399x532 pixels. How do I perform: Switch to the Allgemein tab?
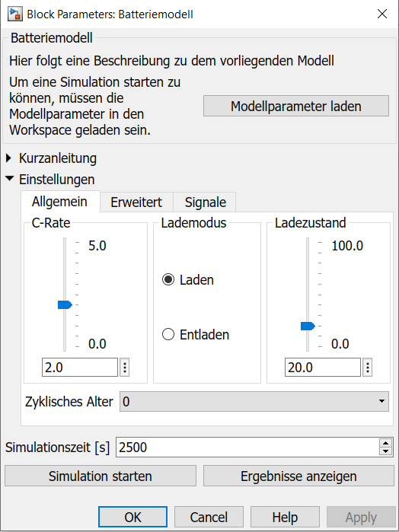tap(59, 202)
